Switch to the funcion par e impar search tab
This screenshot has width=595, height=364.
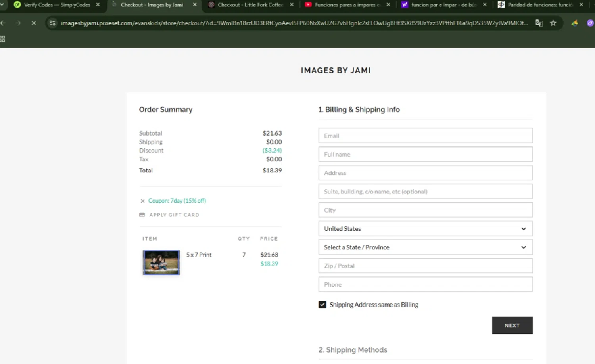[x=444, y=5]
